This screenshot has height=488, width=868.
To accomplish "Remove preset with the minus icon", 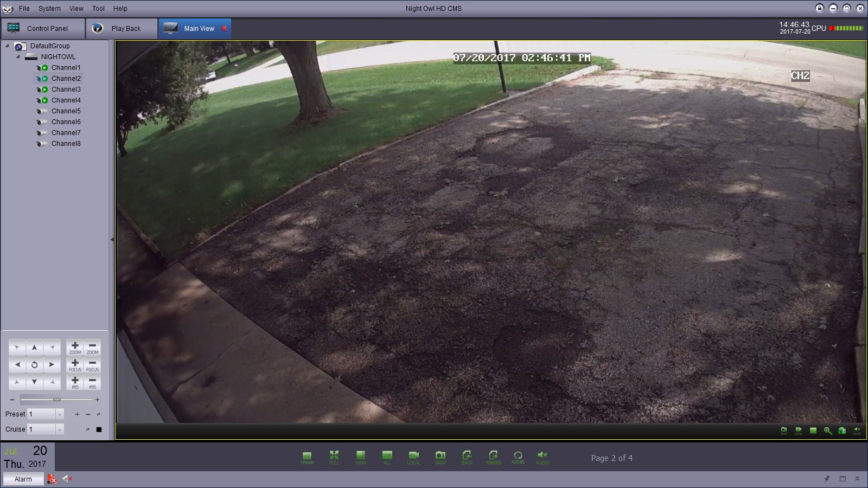I will [x=88, y=414].
